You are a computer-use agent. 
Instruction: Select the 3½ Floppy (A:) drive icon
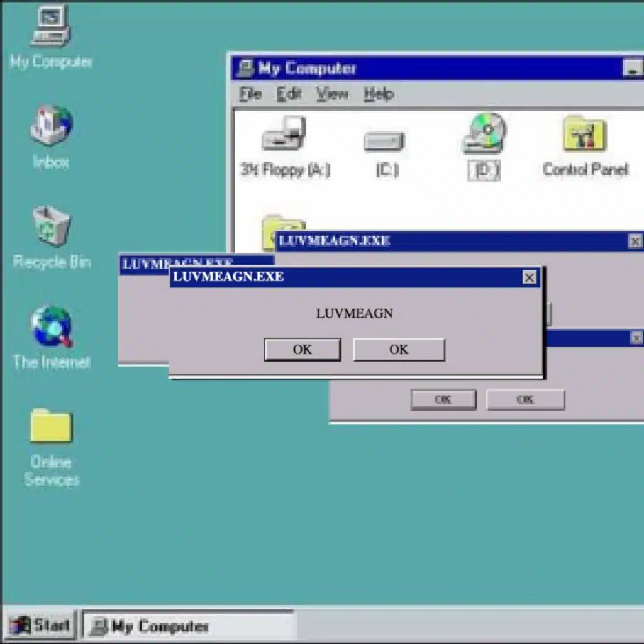[284, 135]
